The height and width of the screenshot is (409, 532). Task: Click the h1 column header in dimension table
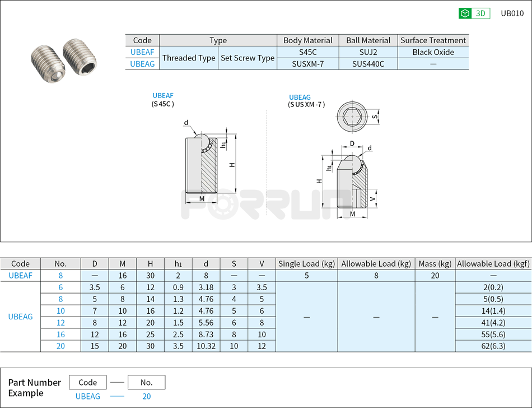pyautogui.click(x=178, y=264)
